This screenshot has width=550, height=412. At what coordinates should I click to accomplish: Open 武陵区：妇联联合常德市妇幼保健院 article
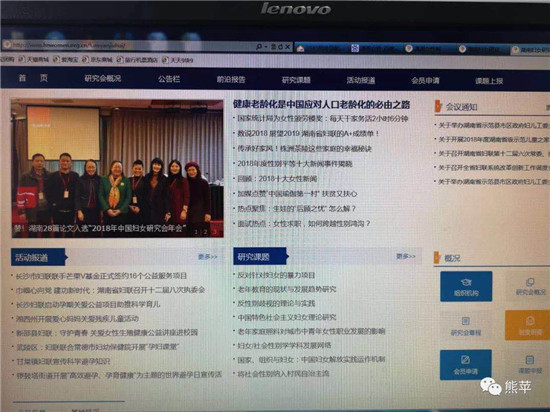coord(98,347)
